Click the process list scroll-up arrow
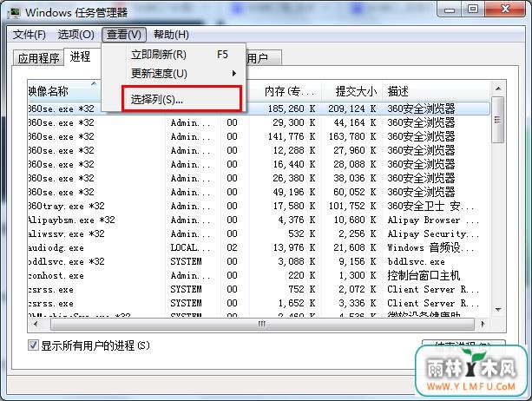The image size is (532, 401). pyautogui.click(x=498, y=89)
